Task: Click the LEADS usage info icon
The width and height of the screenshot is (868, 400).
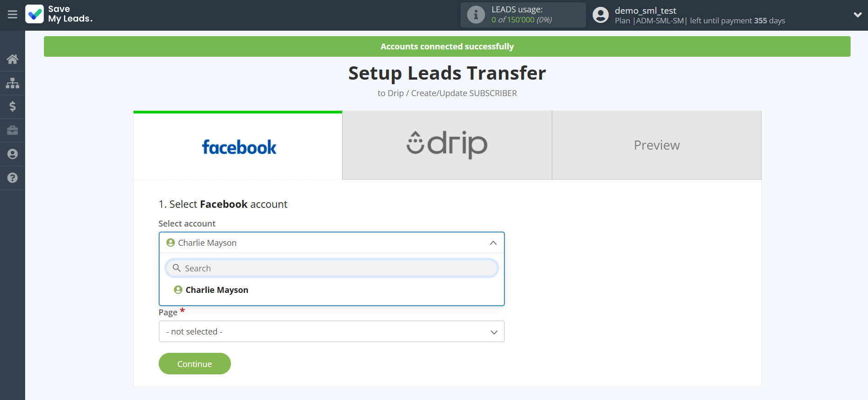Action: click(x=476, y=15)
